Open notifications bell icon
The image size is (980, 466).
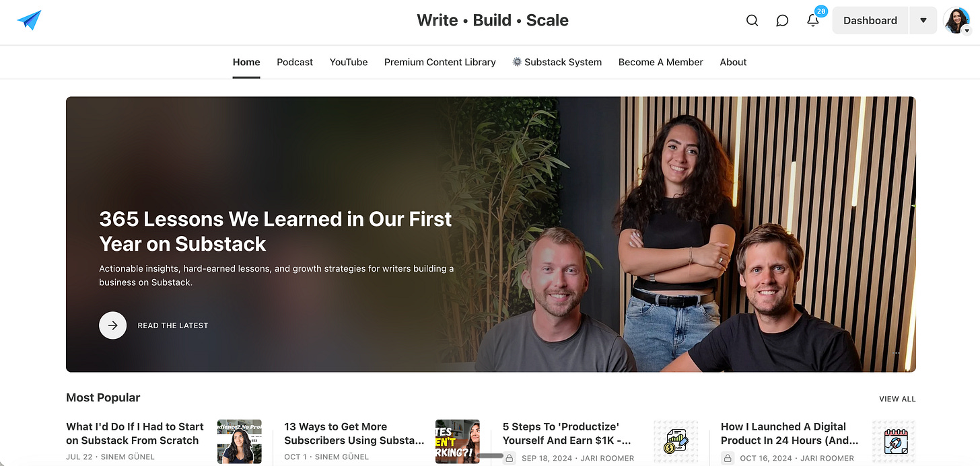coord(813,20)
